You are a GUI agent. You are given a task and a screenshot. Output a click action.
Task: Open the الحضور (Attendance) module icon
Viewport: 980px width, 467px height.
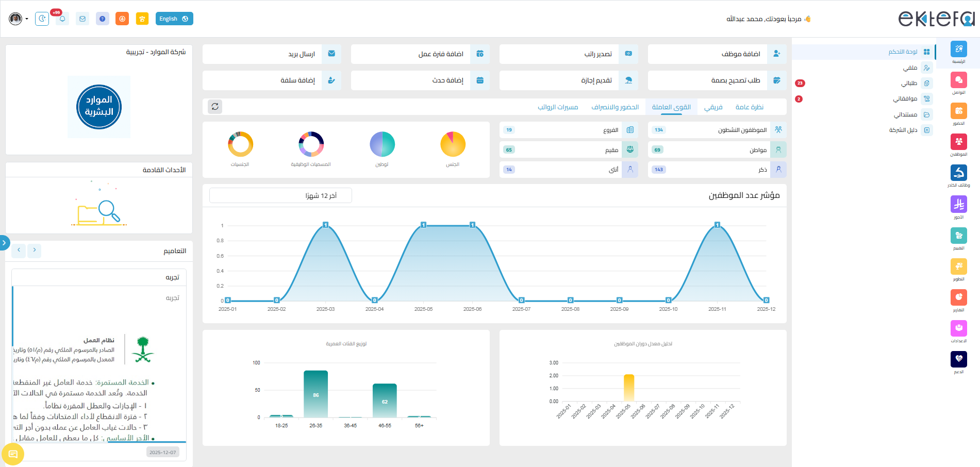958,111
